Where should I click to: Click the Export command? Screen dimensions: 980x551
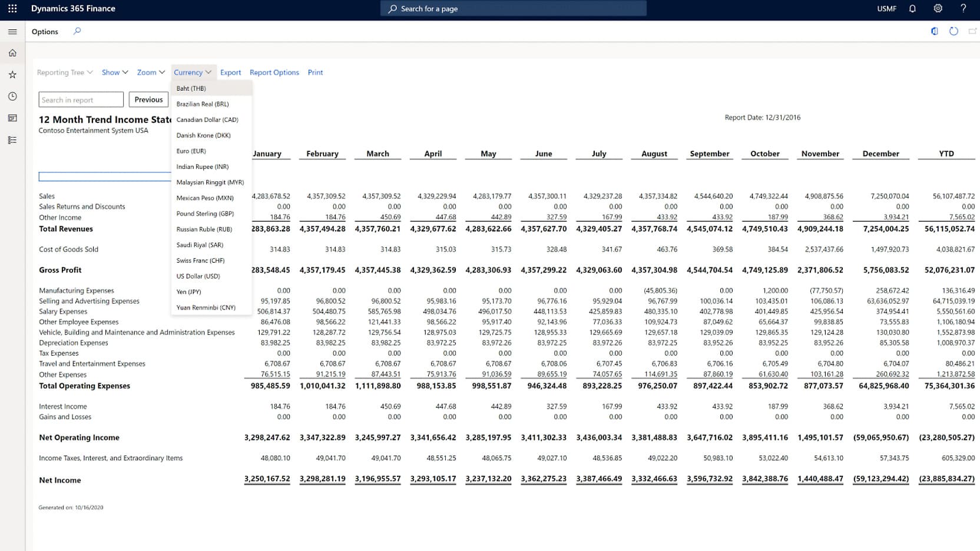point(230,72)
